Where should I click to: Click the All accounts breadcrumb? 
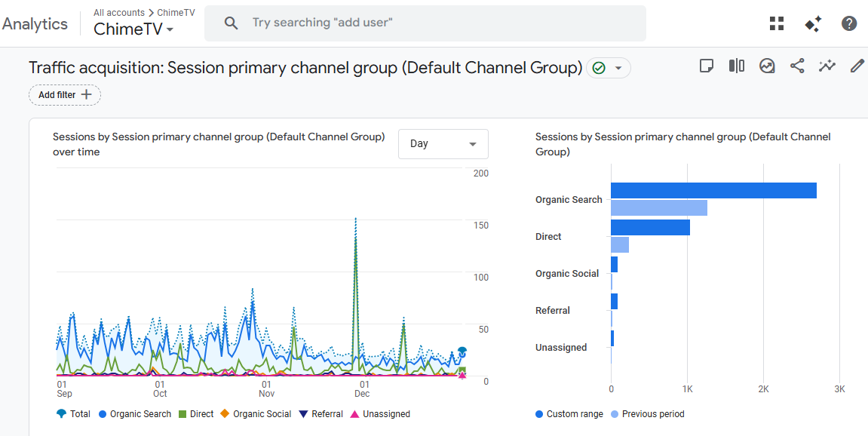tap(118, 13)
